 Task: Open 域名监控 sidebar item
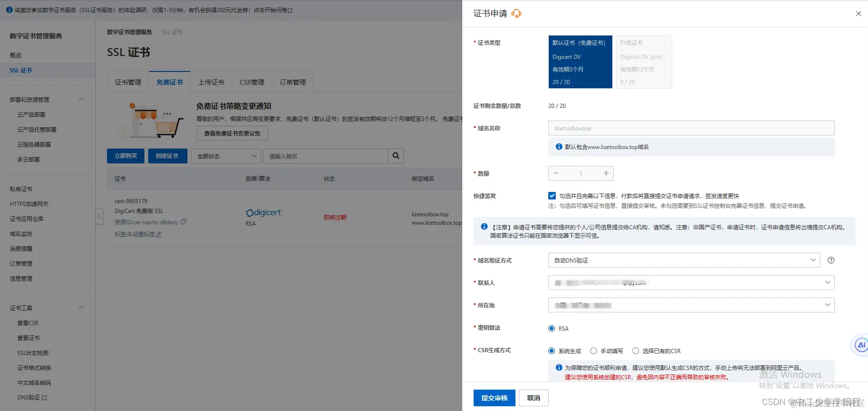point(21,234)
